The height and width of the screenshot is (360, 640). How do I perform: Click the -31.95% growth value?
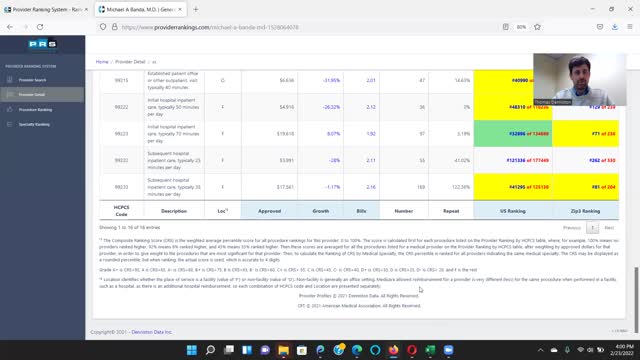tap(331, 80)
